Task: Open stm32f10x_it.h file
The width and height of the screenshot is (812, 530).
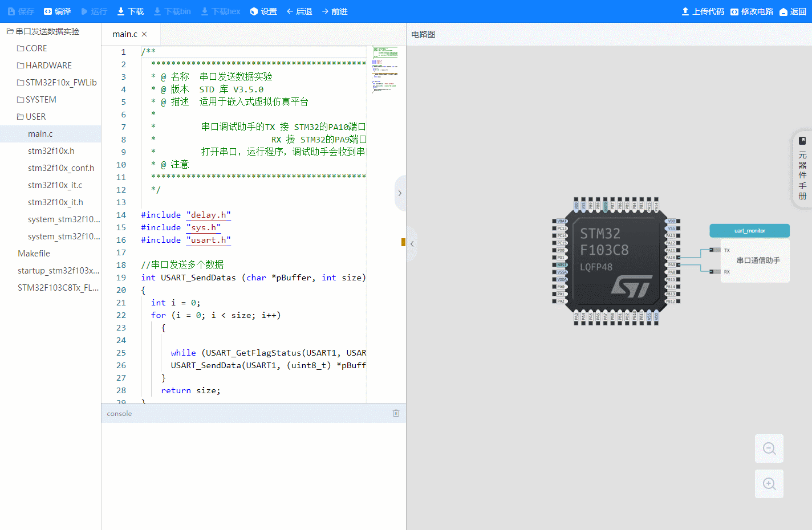Action: click(x=55, y=202)
